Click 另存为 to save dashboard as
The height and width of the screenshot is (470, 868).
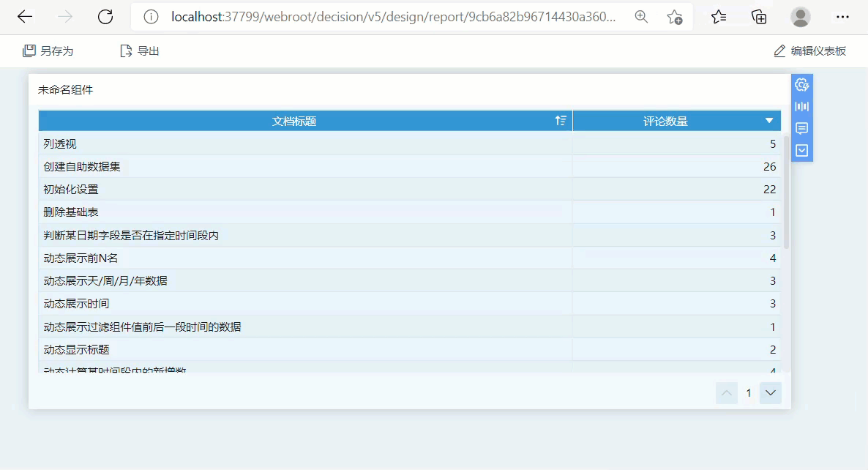pos(48,51)
